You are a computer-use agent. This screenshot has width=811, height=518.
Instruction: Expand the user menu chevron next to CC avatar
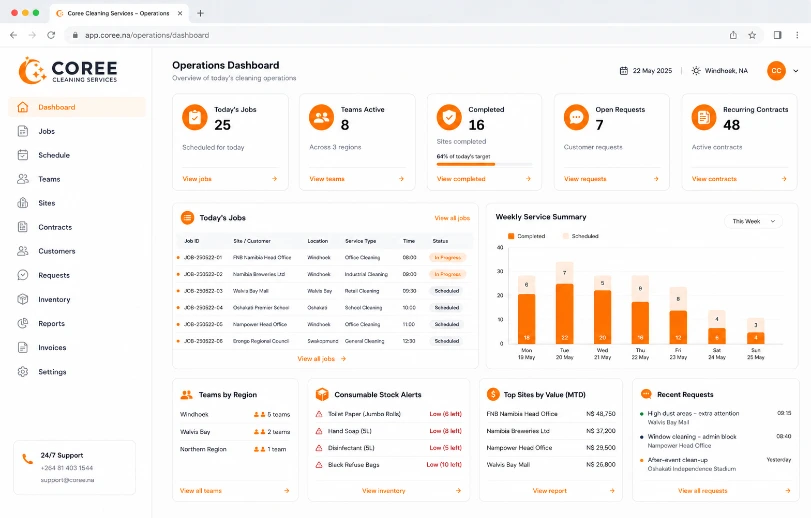[x=795, y=71]
